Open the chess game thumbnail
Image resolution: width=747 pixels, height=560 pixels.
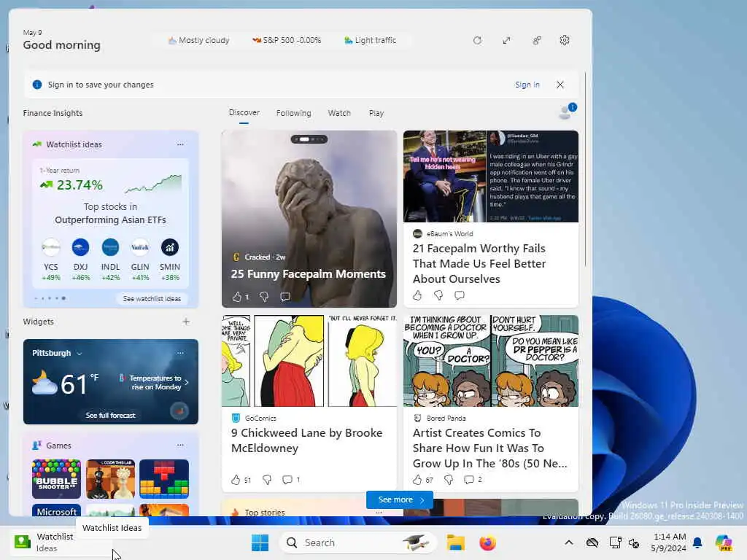[x=111, y=478]
